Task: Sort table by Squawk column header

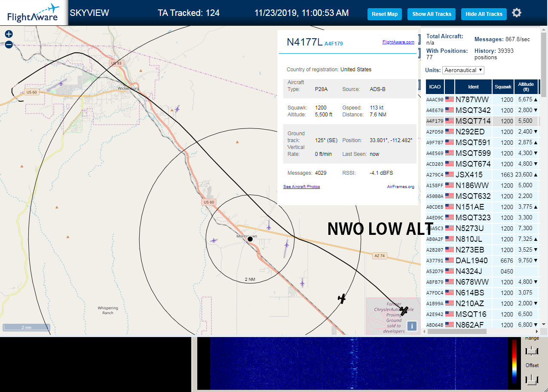Action: coord(503,87)
